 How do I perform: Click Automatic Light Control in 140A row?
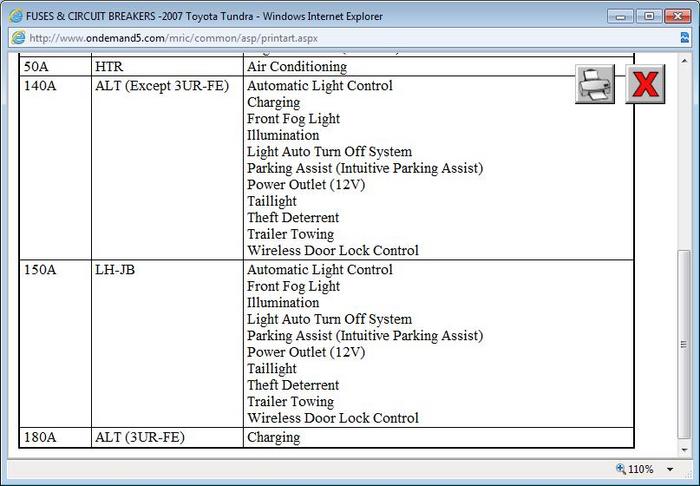[320, 86]
